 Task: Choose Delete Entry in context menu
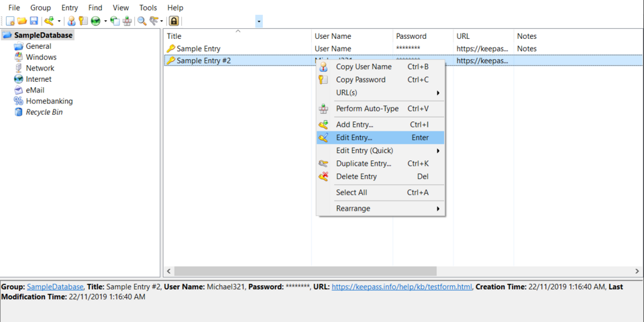tap(380, 176)
